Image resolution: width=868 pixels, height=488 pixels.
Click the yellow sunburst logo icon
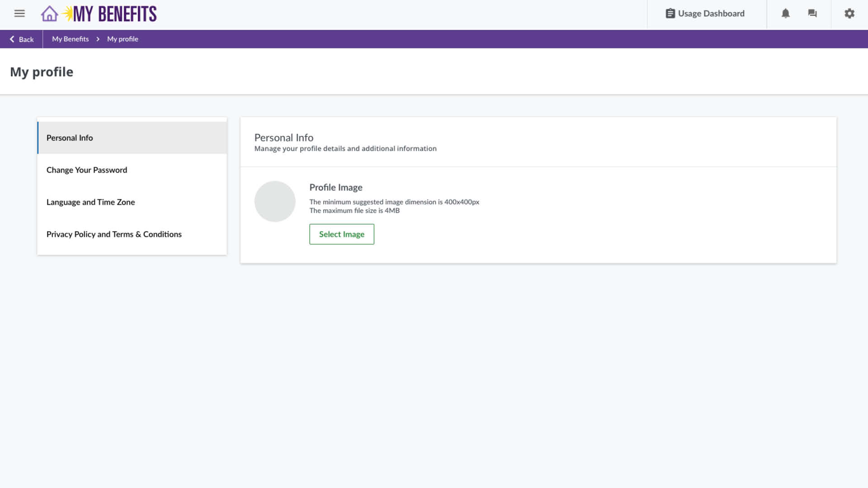point(67,13)
